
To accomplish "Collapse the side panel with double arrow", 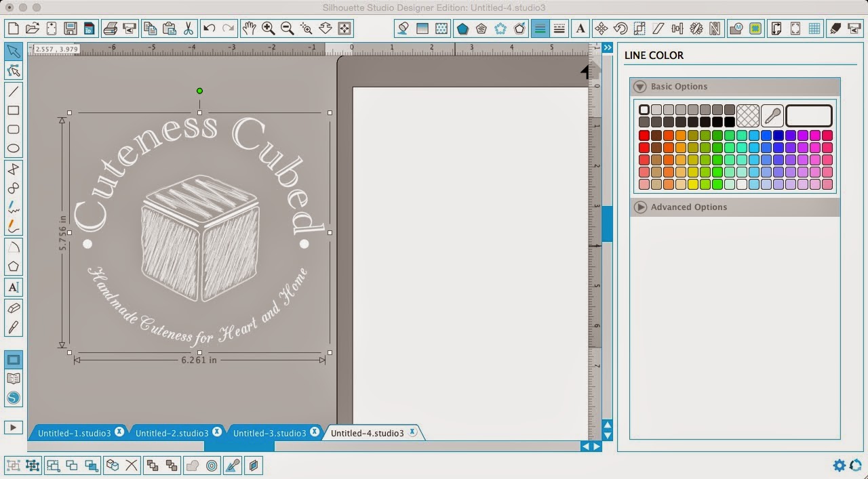I will [x=608, y=47].
